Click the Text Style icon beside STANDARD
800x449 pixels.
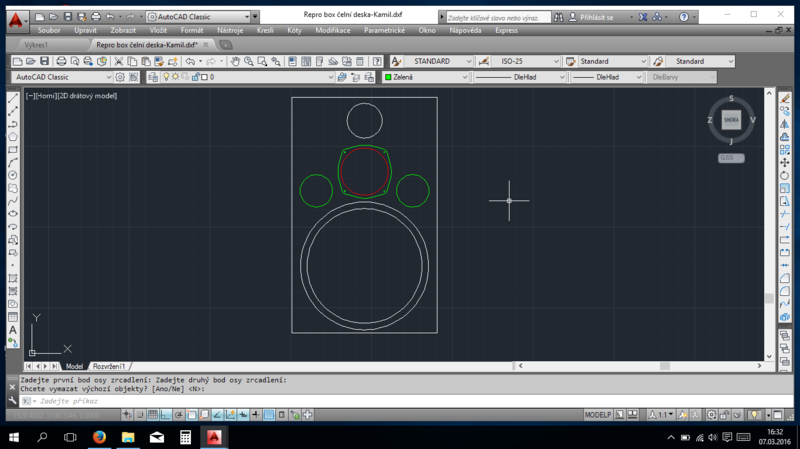point(396,61)
